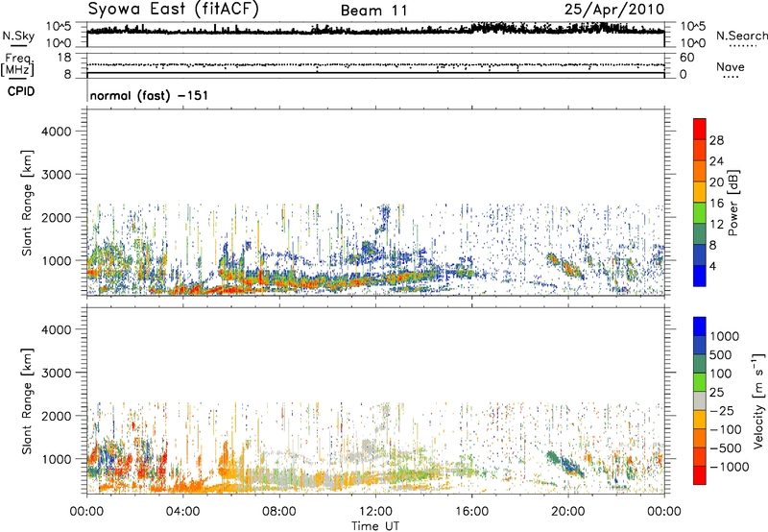Click the "24" tick on Power color bar
Image resolution: width=768 pixels, height=532 pixels.
tap(716, 161)
